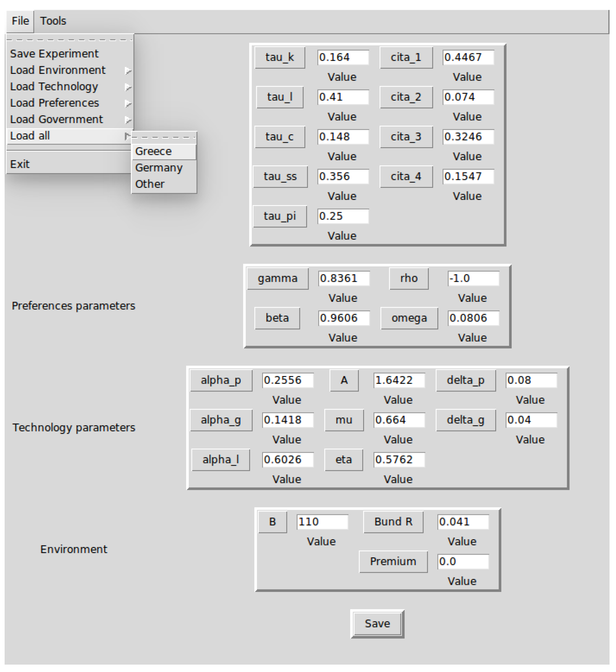The image size is (616, 672).
Task: Click the Bund R button
Action: tap(393, 522)
